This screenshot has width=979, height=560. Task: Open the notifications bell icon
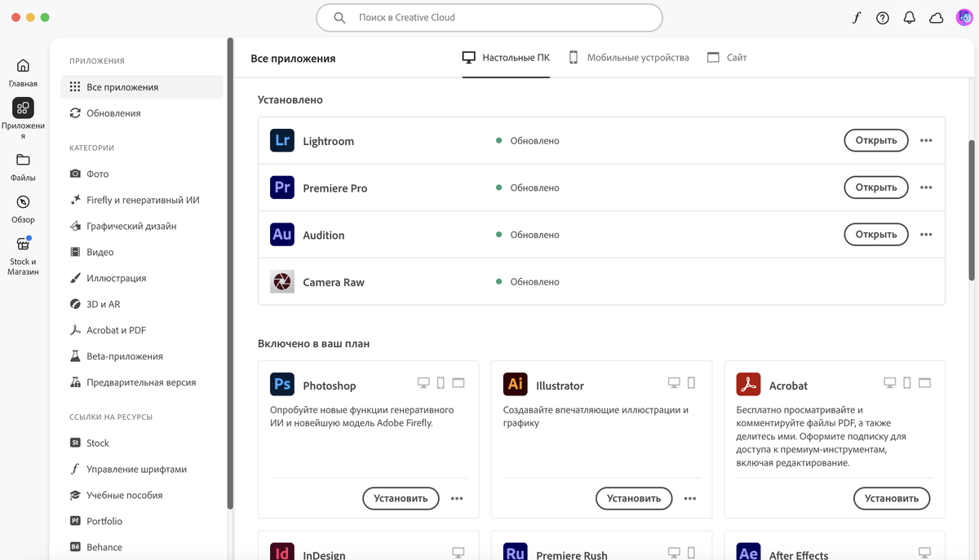coord(909,16)
